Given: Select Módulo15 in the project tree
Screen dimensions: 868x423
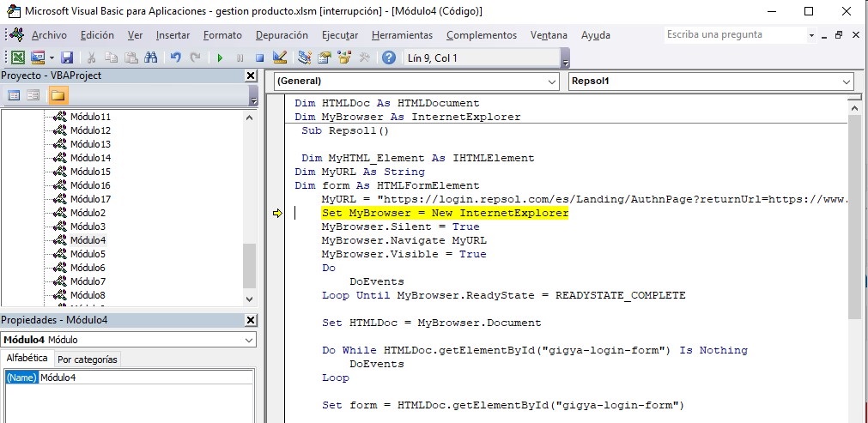Looking at the screenshot, I should point(90,172).
